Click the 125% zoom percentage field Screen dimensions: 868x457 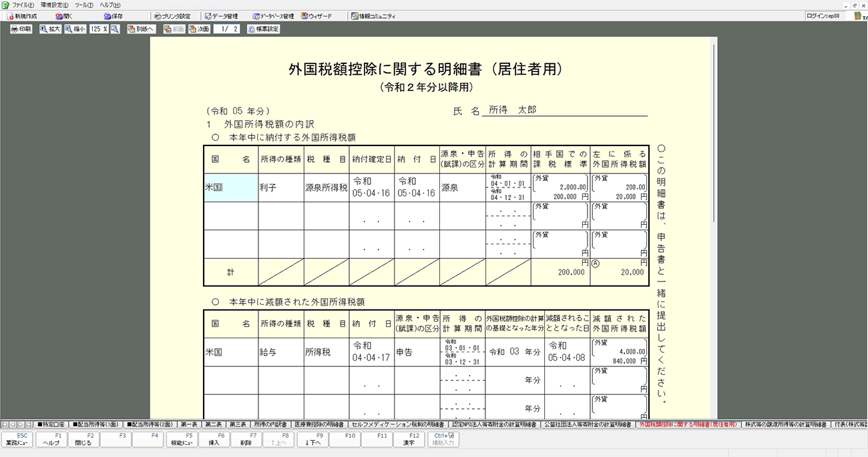coord(99,29)
